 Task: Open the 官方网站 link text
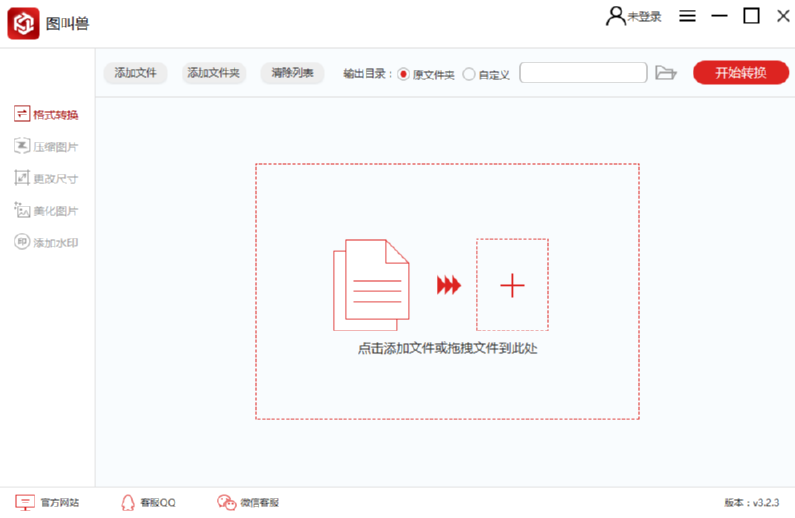(x=60, y=503)
